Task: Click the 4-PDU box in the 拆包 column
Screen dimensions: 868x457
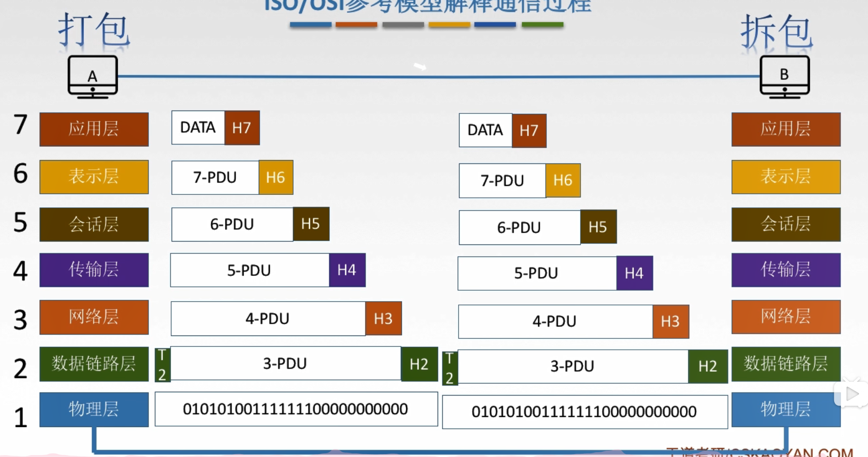Action: coord(556,321)
